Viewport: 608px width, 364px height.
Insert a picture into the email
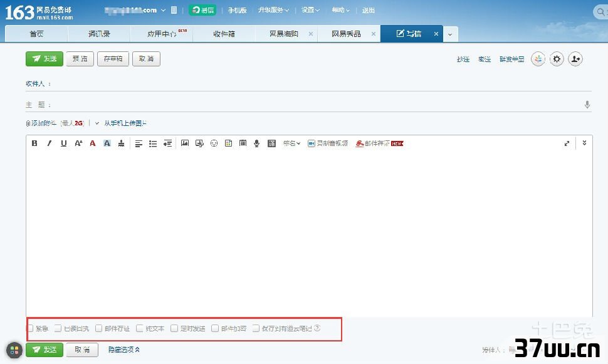click(185, 143)
